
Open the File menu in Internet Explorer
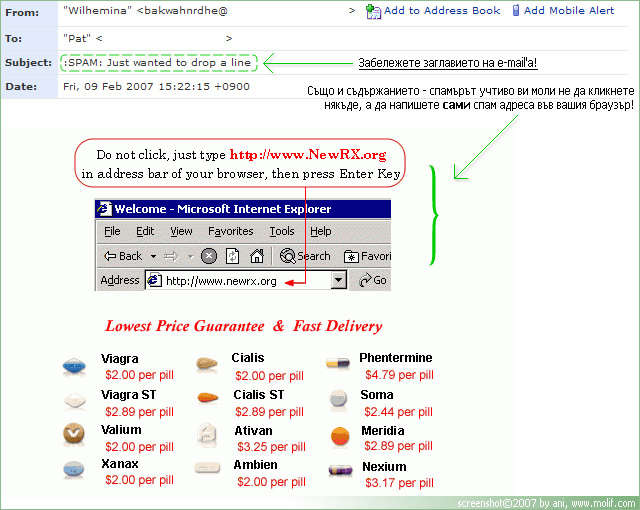click(112, 231)
